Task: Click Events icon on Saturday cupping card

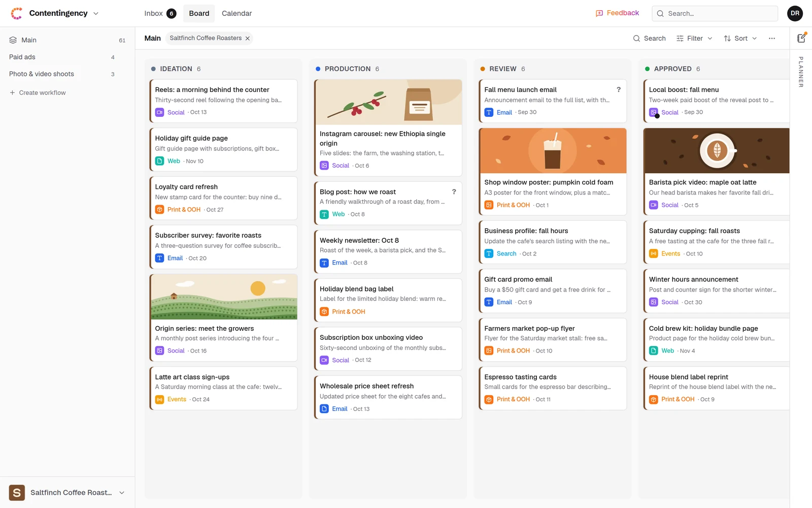Action: coord(654,253)
